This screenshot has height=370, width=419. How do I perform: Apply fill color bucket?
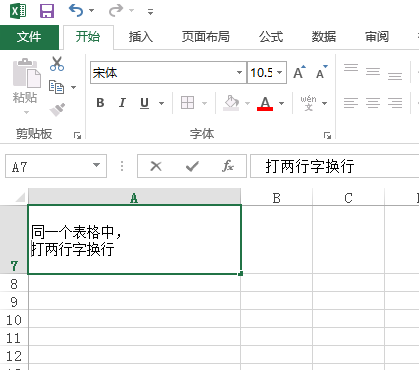click(x=231, y=103)
